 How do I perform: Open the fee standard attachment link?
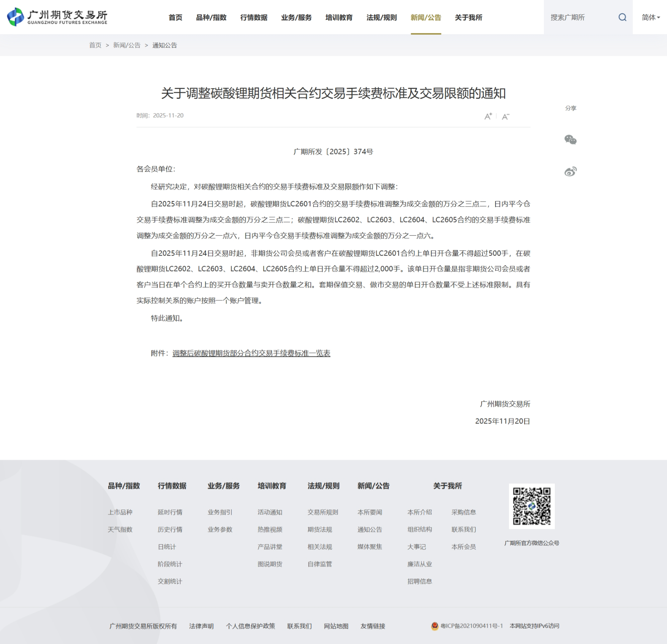[251, 353]
